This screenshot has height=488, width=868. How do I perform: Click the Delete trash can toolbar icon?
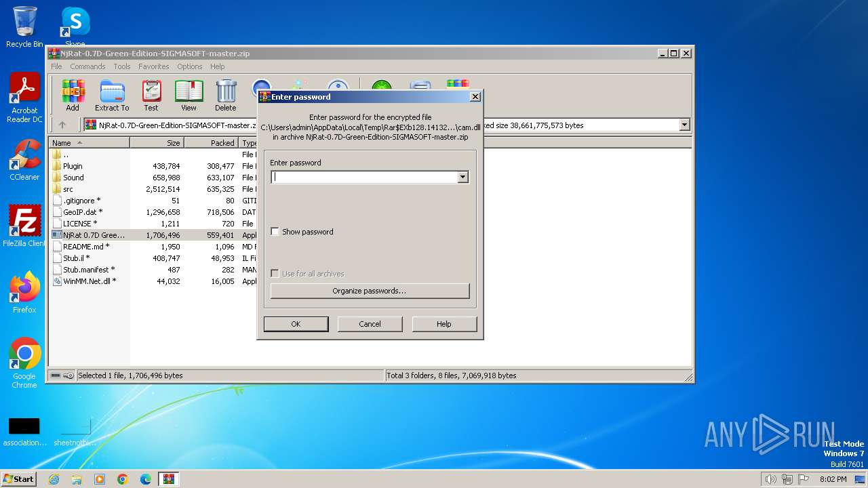(226, 96)
